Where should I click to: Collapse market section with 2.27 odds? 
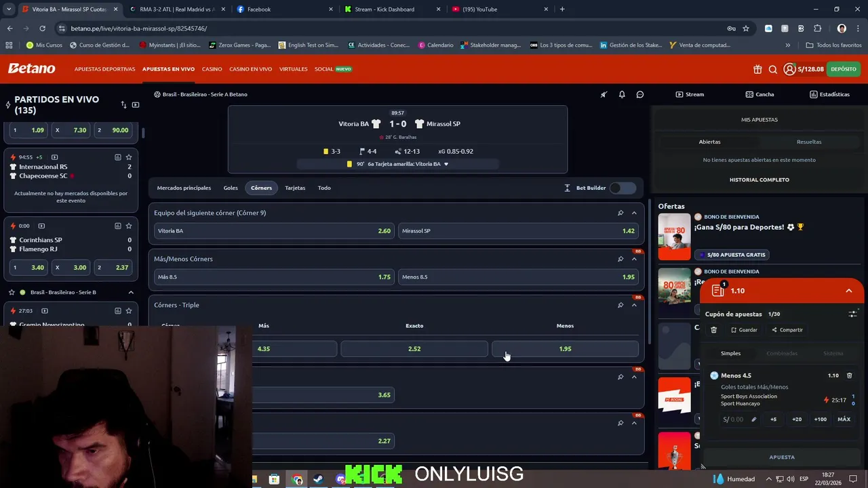click(x=634, y=423)
